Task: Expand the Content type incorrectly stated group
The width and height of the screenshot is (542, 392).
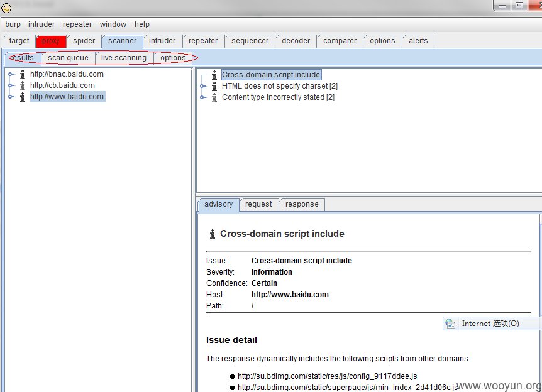Action: click(x=203, y=97)
